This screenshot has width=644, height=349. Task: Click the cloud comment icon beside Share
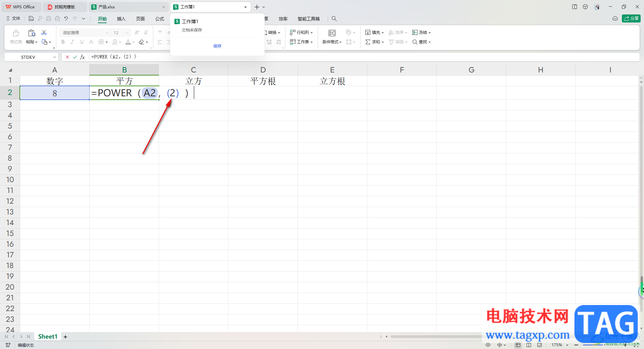615,18
